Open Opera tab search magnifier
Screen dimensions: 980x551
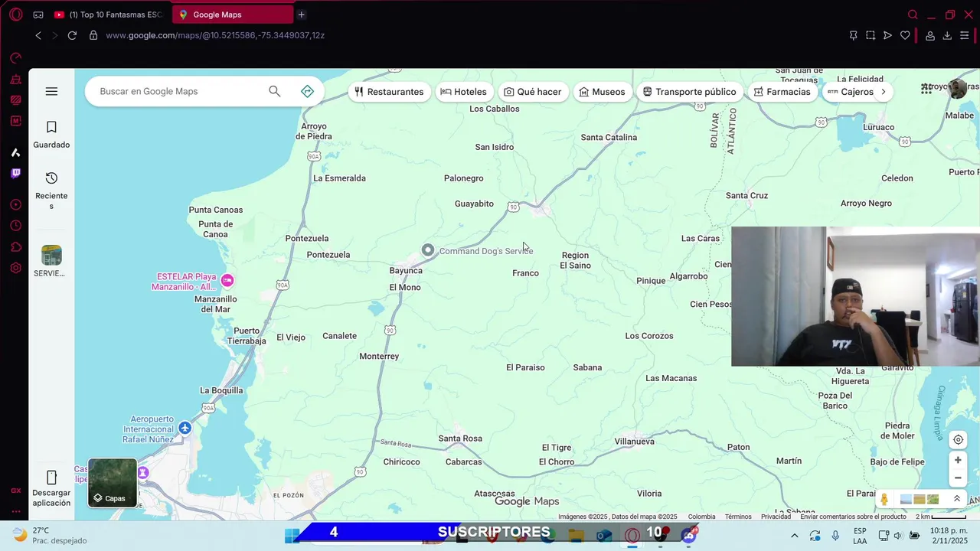[913, 15]
